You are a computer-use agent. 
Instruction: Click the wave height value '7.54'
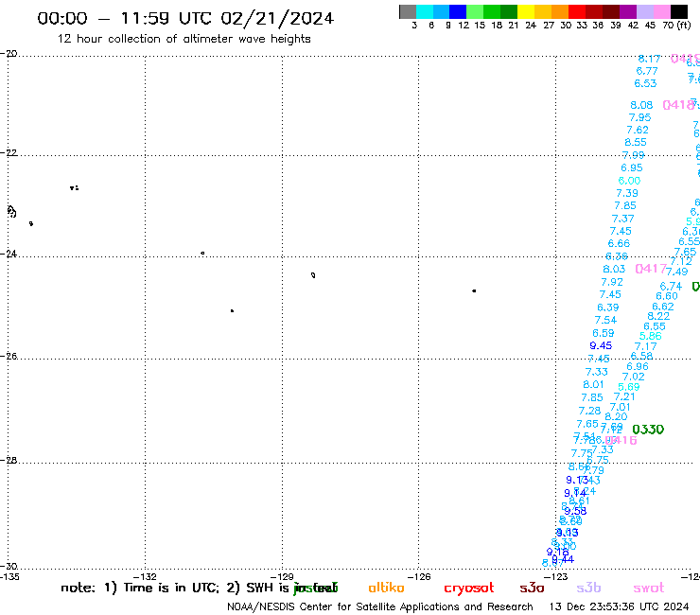tap(605, 320)
